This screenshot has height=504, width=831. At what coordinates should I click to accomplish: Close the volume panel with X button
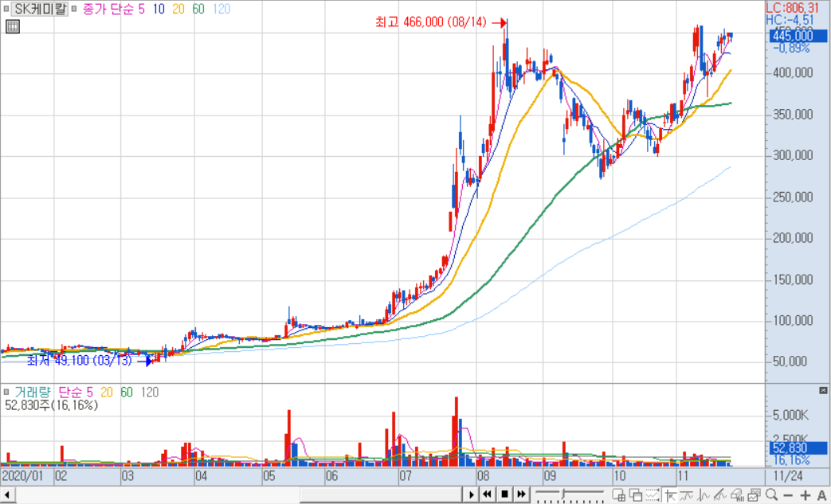(x=823, y=391)
